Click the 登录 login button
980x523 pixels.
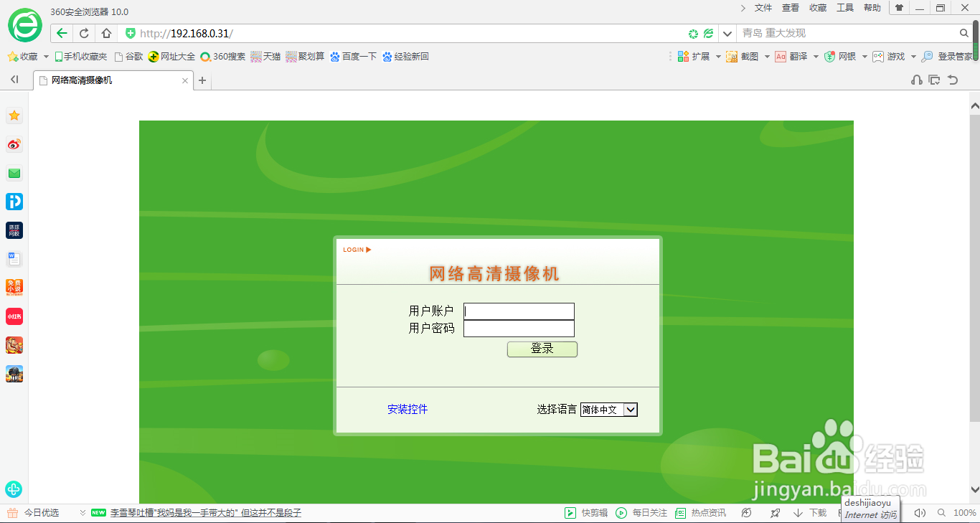pyautogui.click(x=542, y=349)
